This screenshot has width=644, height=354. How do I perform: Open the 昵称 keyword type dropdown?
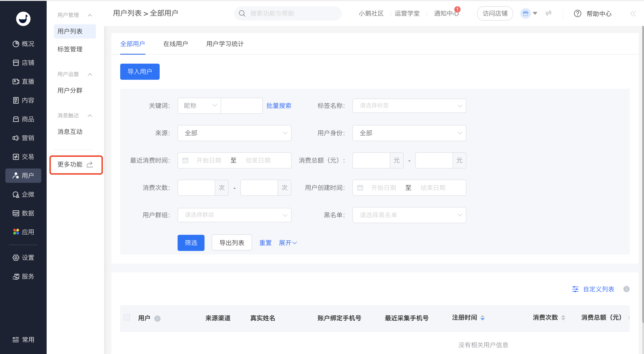199,106
